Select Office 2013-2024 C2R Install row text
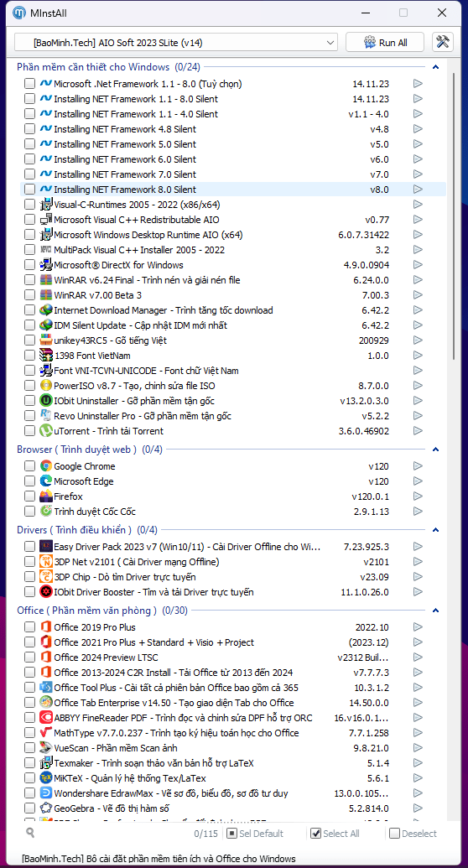This screenshot has width=468, height=868. coord(174,673)
